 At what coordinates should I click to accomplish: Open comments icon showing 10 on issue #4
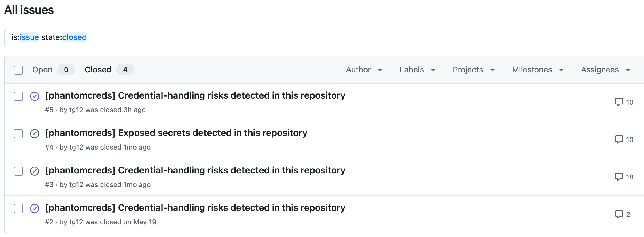click(x=619, y=139)
